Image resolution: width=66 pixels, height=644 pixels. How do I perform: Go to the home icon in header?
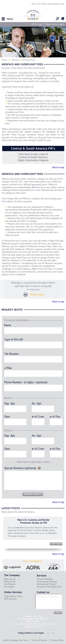(63, 19)
